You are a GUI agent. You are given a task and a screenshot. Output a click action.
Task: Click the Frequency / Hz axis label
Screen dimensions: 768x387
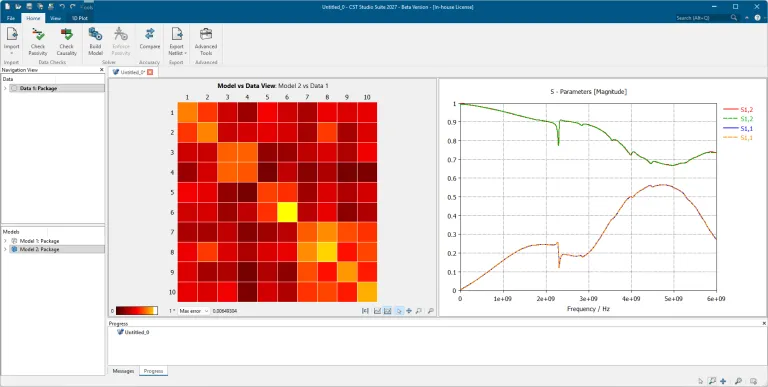point(588,309)
